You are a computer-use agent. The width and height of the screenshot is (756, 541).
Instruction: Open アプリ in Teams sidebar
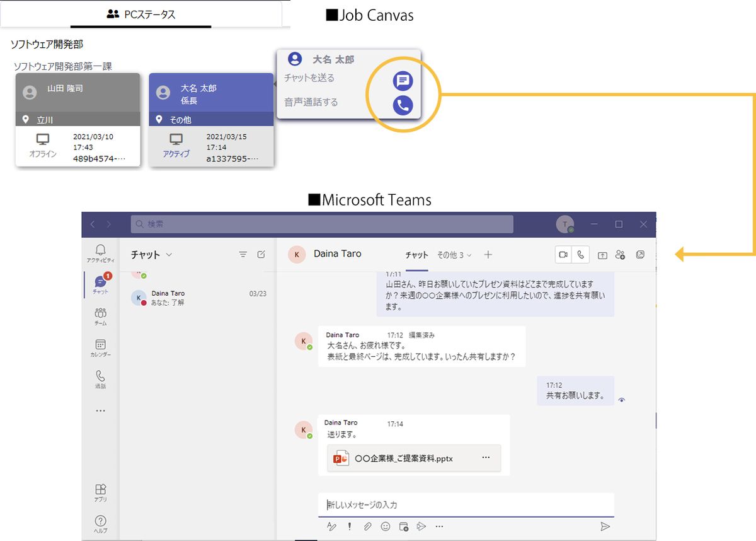[x=101, y=493]
